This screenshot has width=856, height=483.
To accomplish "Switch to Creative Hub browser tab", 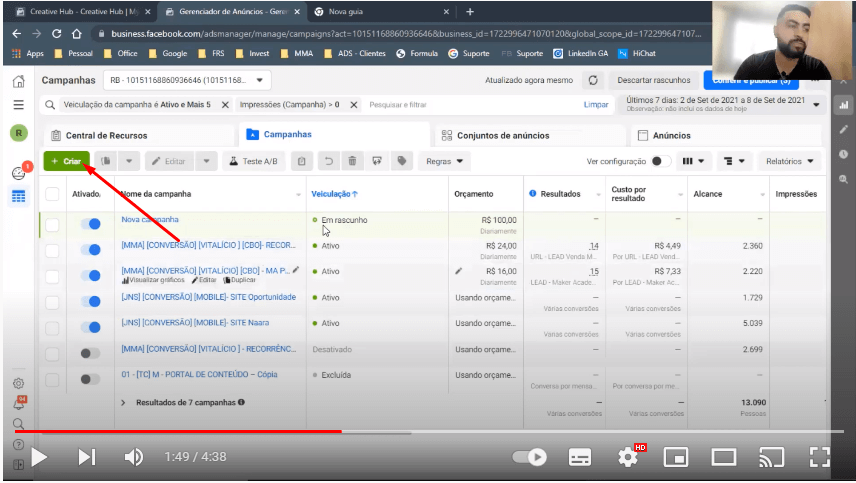I will [x=83, y=11].
